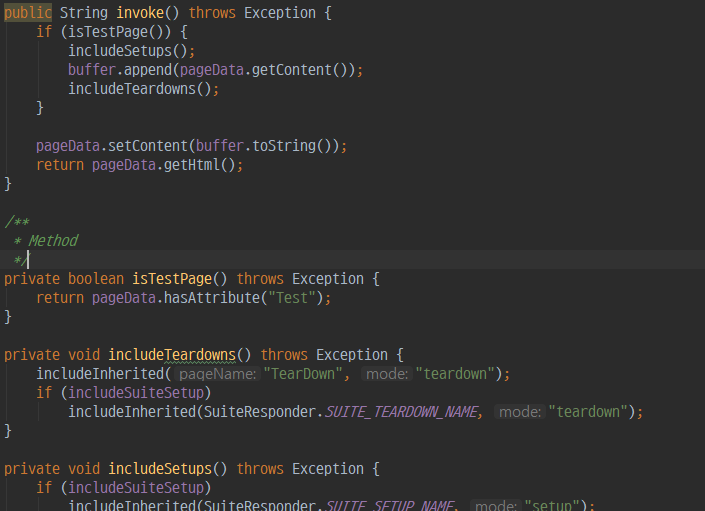Click the 'includeTeardowns();' call inside invoke
The height and width of the screenshot is (511, 705).
click(x=143, y=89)
